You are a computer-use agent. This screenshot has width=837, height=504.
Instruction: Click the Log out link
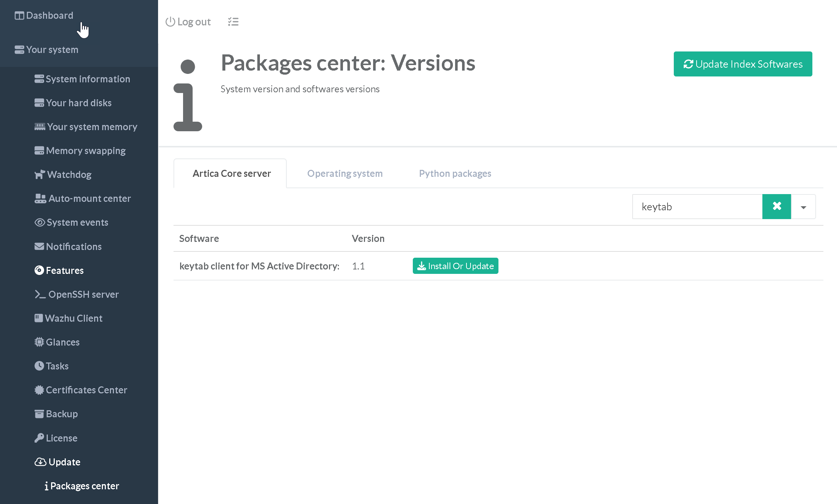[188, 22]
